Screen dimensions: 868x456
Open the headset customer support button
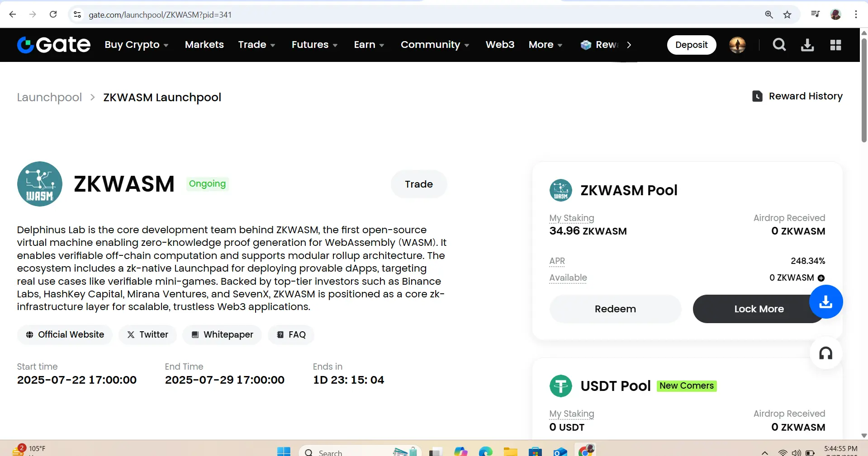pyautogui.click(x=826, y=353)
